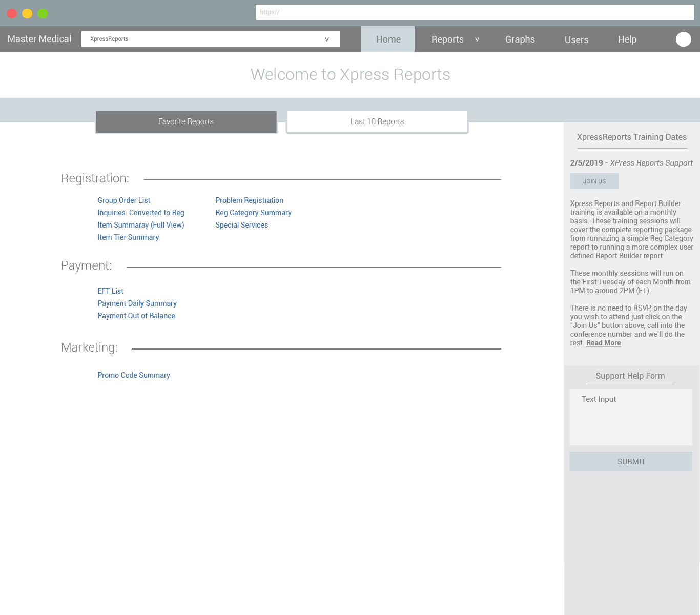Open the Reg Category Summary report
Image resolution: width=700 pixels, height=615 pixels.
tap(253, 213)
